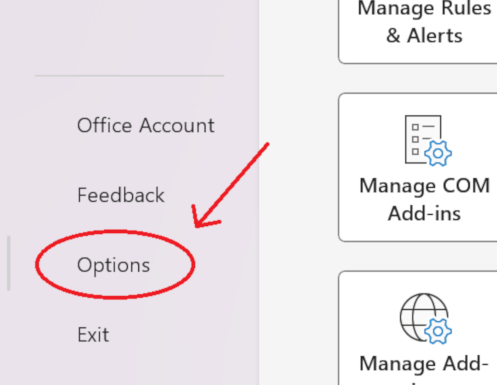Click the "Add-ins" text under Manage COM
Screen dimensions: 497x385
point(424,213)
